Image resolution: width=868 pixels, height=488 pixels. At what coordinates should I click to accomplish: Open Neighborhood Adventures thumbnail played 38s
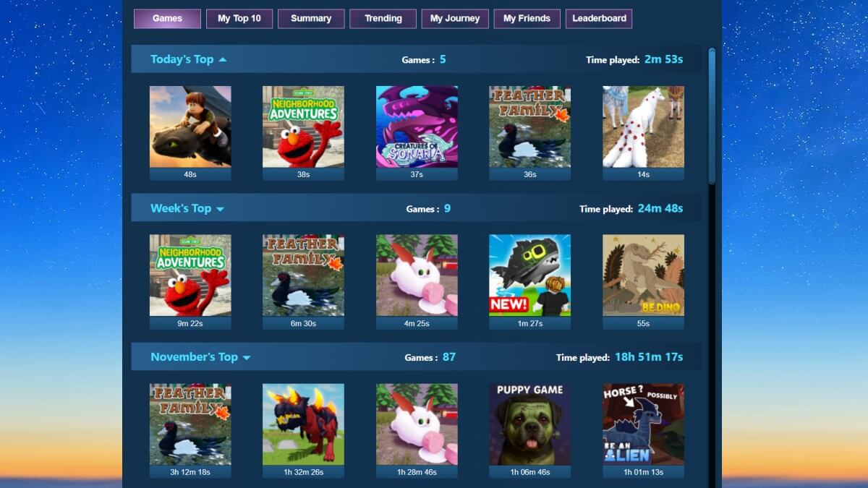tap(303, 127)
